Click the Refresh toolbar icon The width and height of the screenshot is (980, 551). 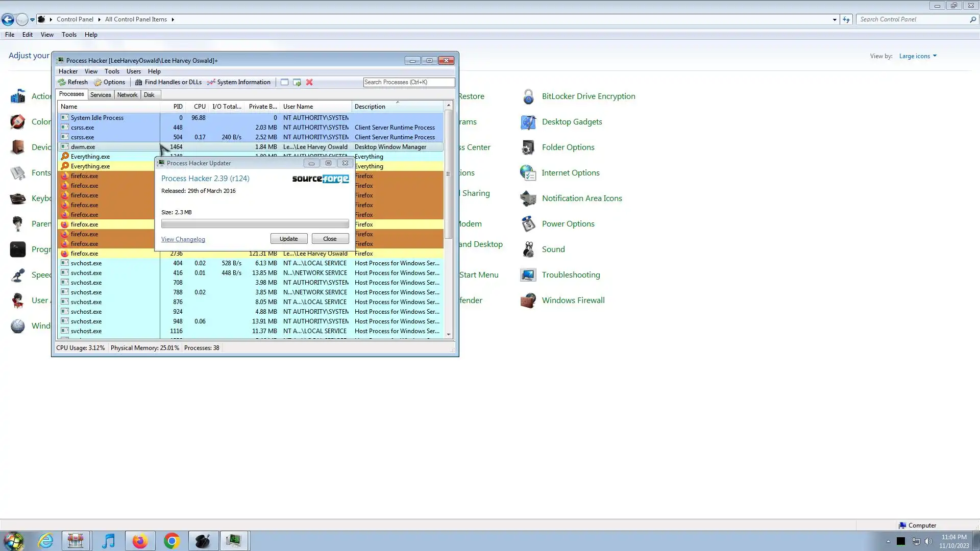click(x=62, y=82)
